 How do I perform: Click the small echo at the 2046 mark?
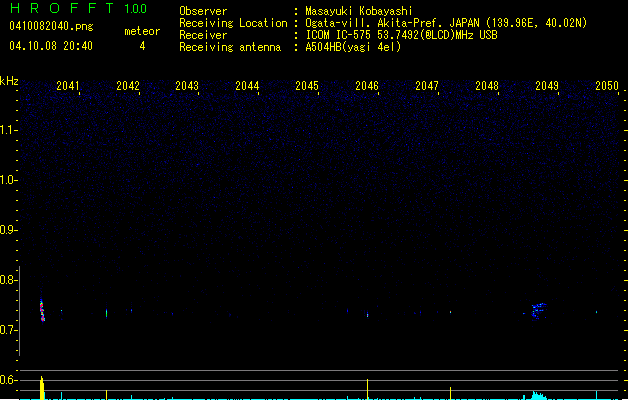[x=367, y=315]
